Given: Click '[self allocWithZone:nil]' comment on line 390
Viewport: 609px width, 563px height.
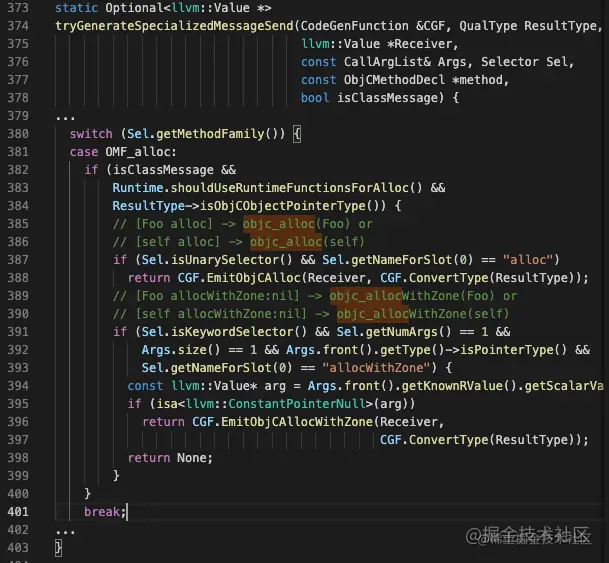Looking at the screenshot, I should pyautogui.click(x=221, y=314).
